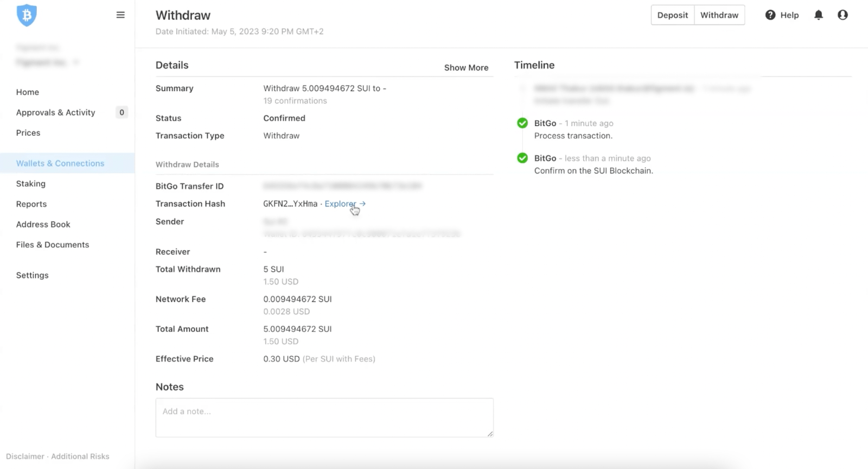Click the Process transaction green checkmark
This screenshot has height=469, width=868.
point(522,123)
